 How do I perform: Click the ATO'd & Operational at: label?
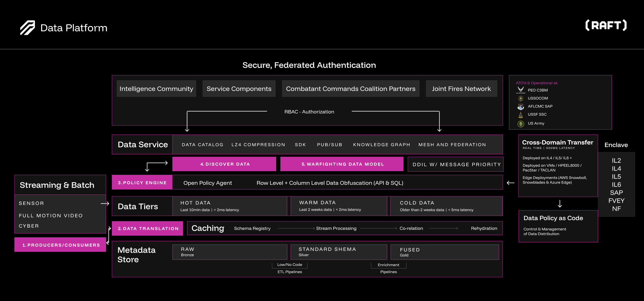(537, 83)
